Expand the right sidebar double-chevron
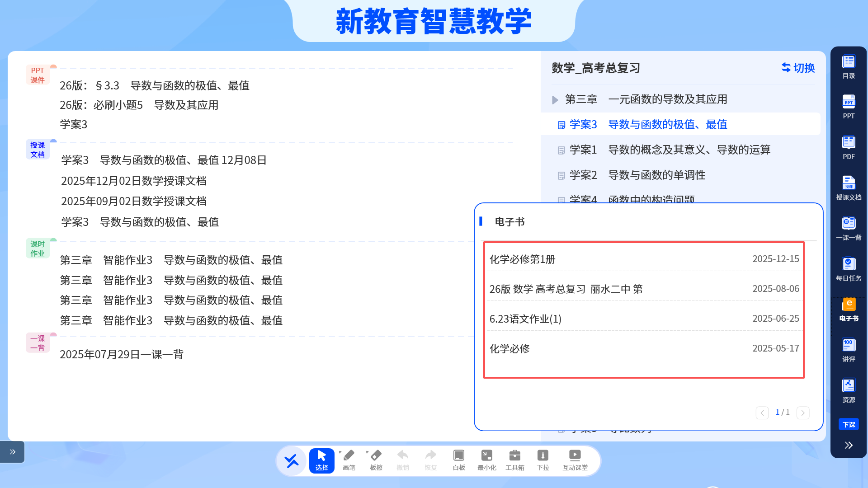The image size is (868, 488). tap(849, 445)
